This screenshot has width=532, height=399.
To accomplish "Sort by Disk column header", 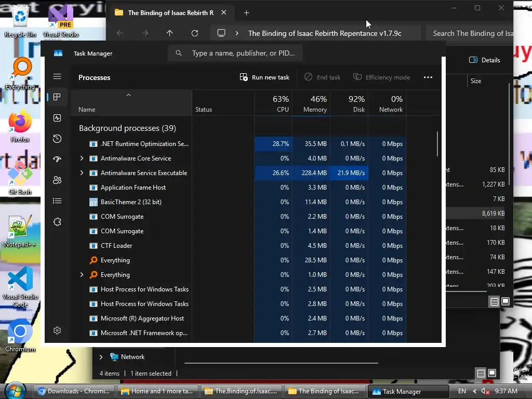I will 349,103.
